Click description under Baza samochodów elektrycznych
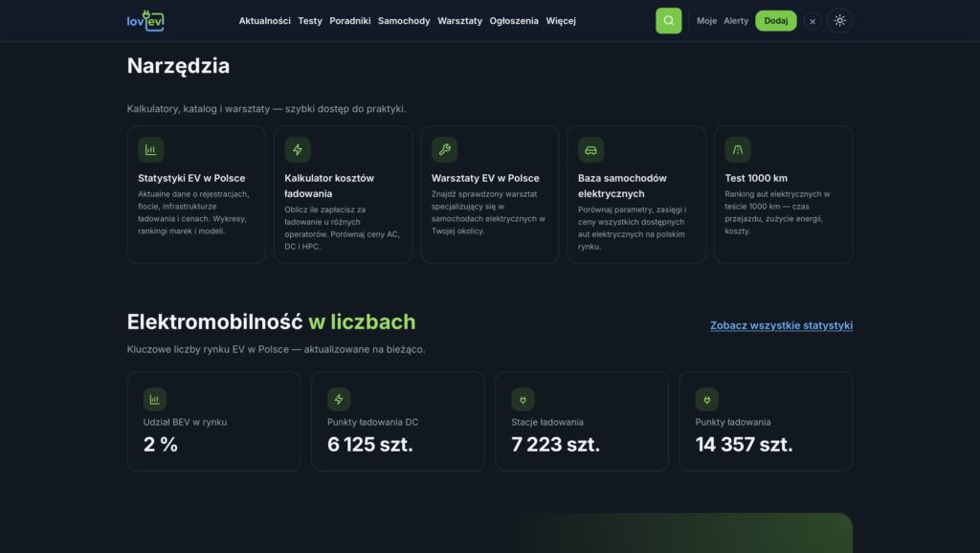Viewport: 980px width, 553px height. point(632,228)
